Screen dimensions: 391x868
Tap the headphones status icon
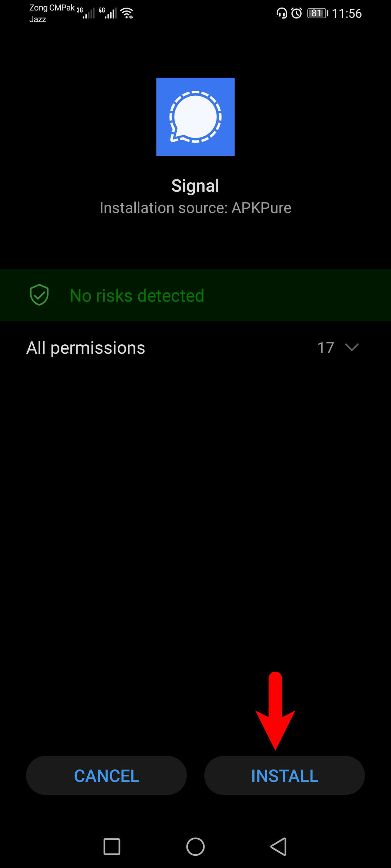[x=282, y=13]
